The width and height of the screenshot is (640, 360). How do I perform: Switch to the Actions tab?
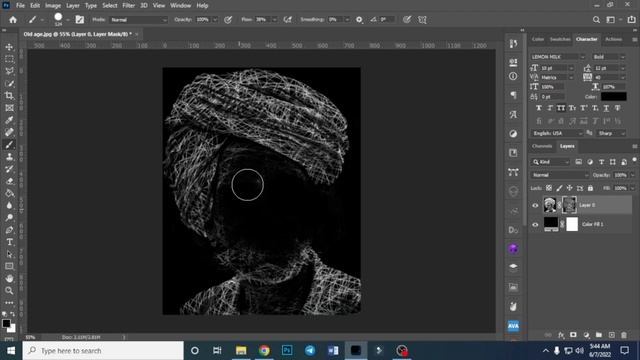tap(613, 39)
